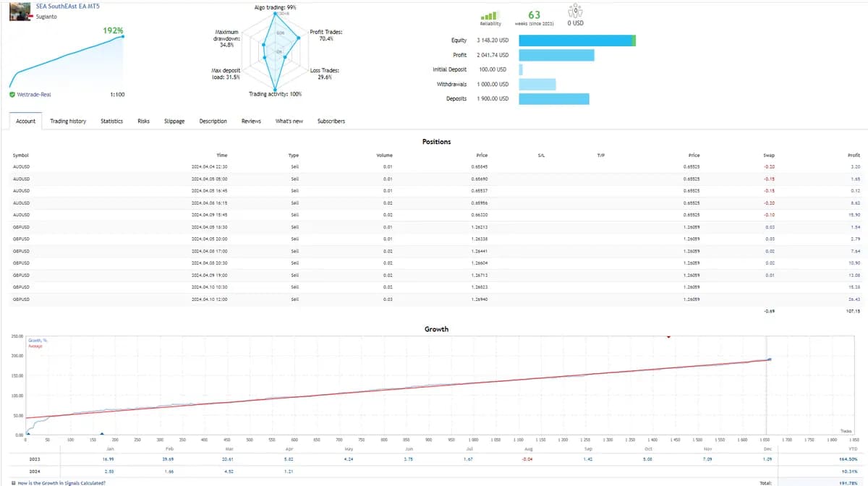868x486 pixels.
Task: Click the S/L column header
Action: (541, 155)
